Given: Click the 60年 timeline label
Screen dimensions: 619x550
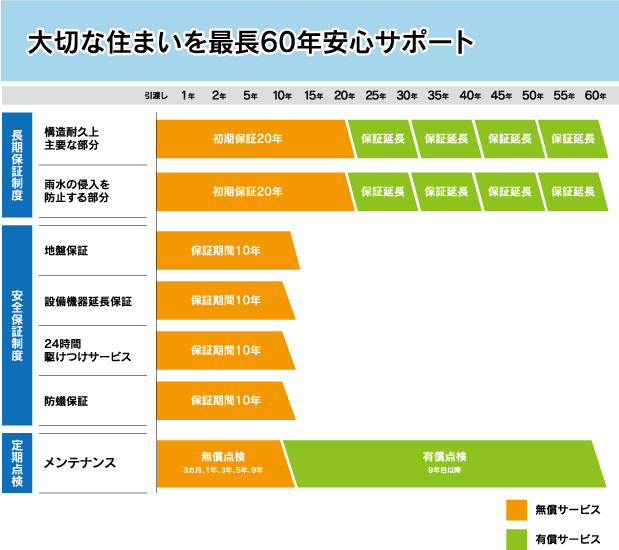Looking at the screenshot, I should [x=595, y=96].
